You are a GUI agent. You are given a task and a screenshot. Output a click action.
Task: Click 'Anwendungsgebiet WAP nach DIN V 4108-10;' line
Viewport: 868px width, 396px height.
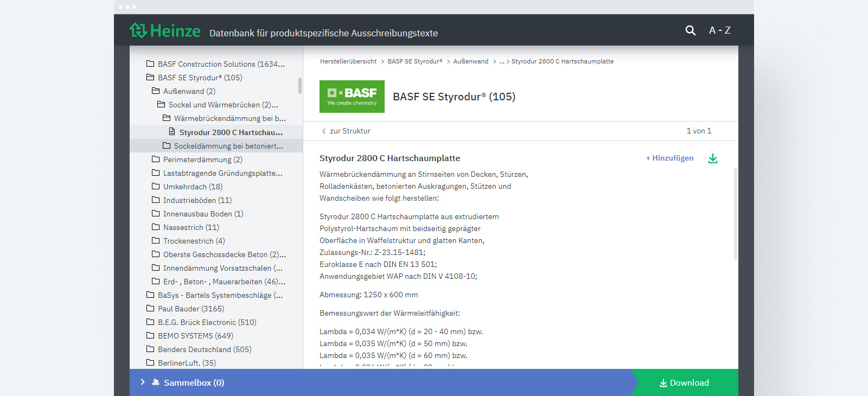pyautogui.click(x=398, y=276)
